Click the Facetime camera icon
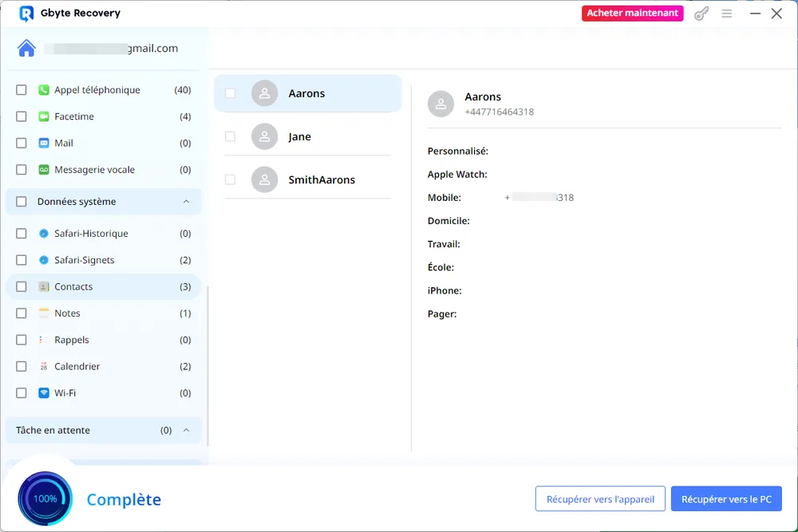This screenshot has height=532, width=798. [x=44, y=116]
